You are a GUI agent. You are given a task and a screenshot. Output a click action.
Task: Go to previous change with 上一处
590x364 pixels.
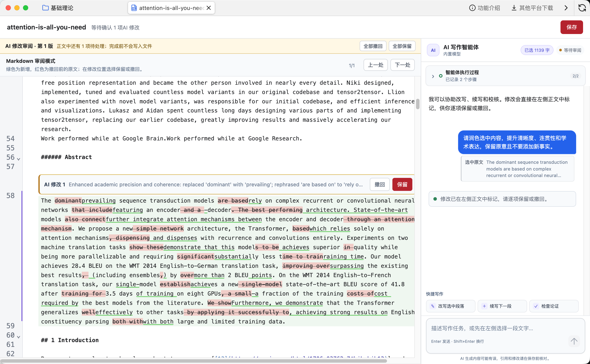pos(375,65)
